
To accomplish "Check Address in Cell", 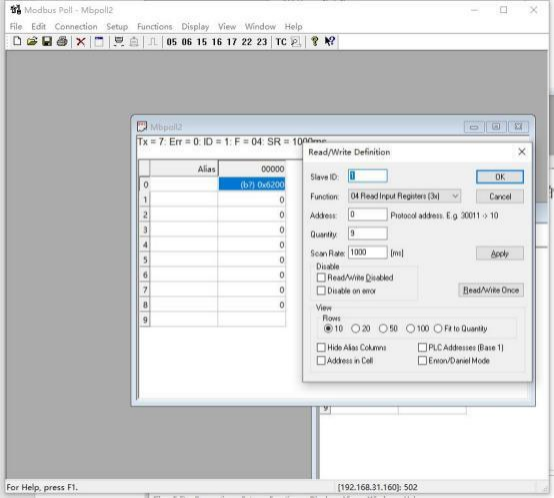I will click(x=321, y=361).
